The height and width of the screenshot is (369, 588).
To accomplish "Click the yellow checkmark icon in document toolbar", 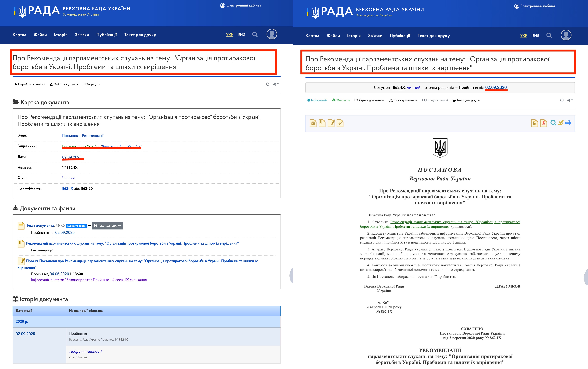I will point(560,122).
